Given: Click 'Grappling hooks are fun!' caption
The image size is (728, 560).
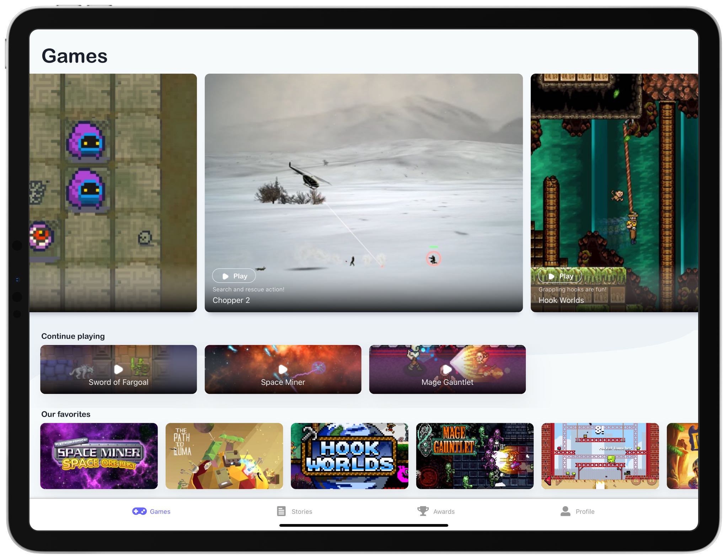Looking at the screenshot, I should tap(572, 289).
